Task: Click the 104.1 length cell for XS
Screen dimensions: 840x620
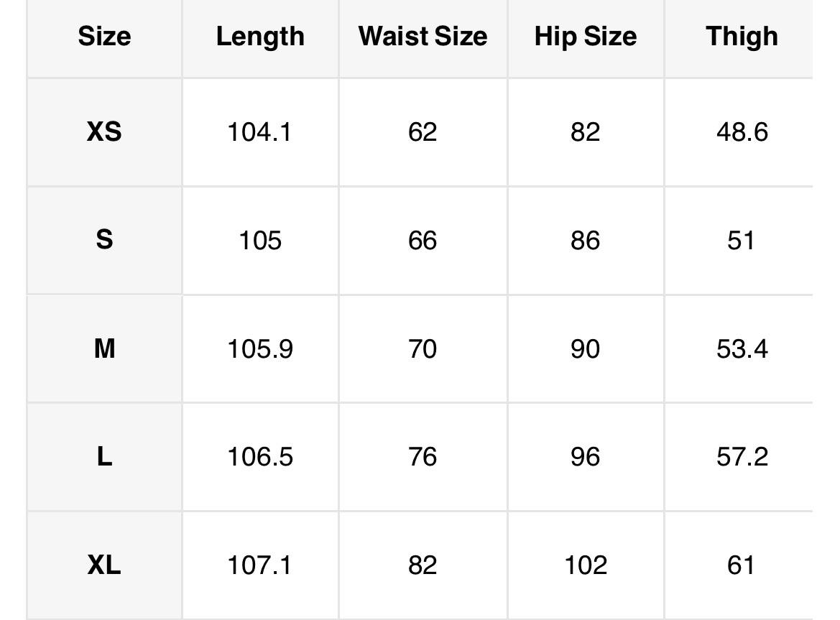Action: point(259,132)
